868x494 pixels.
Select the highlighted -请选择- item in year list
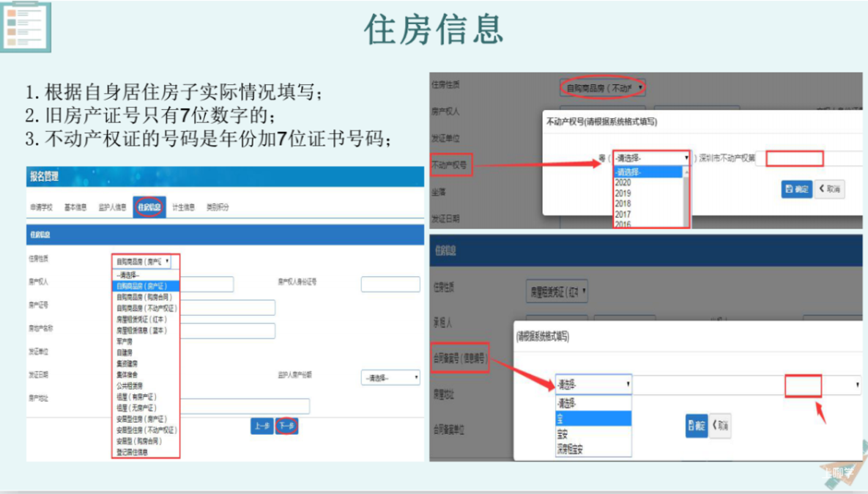pyautogui.click(x=648, y=172)
